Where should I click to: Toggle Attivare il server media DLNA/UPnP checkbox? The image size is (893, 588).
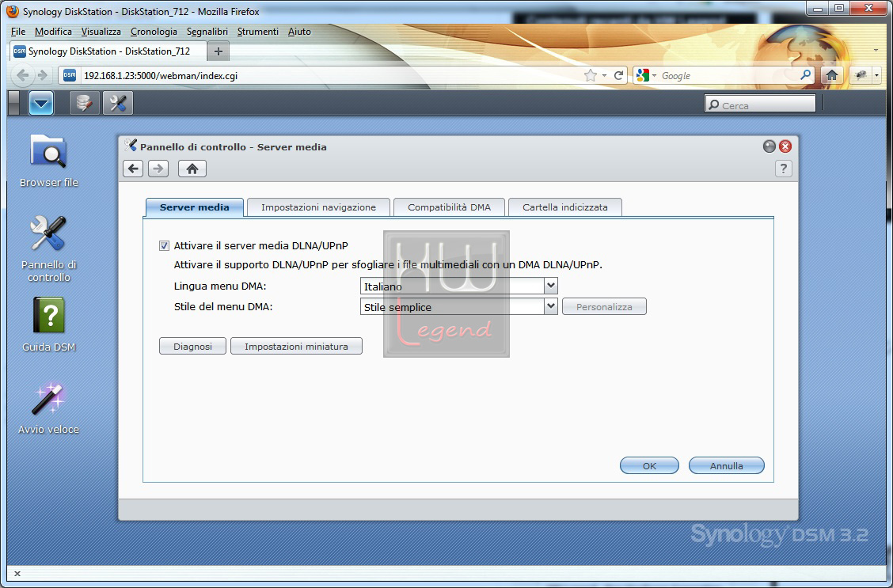tap(164, 246)
